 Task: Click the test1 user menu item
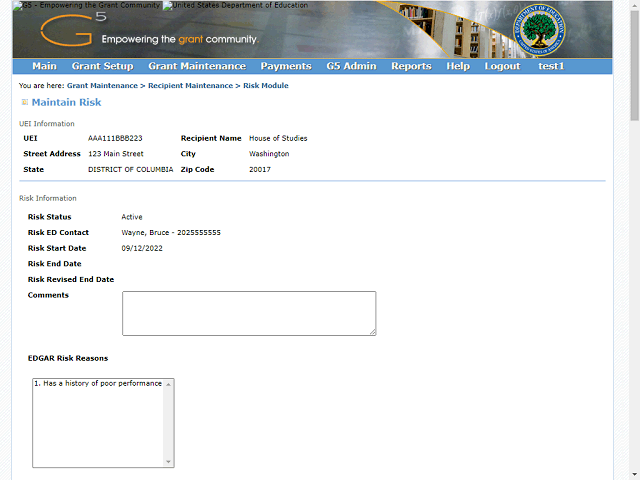551,66
